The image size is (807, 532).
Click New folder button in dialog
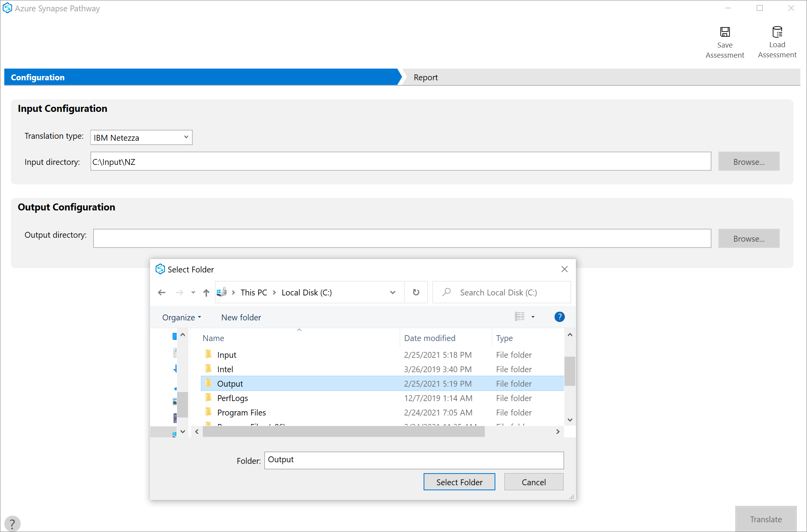pos(241,317)
